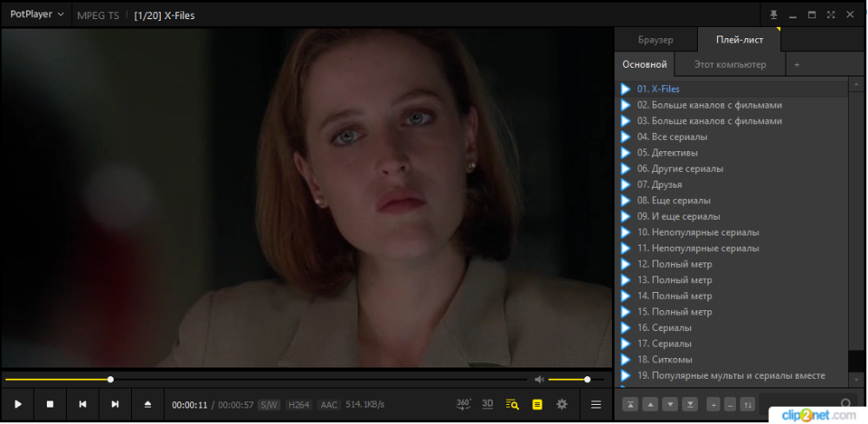The width and height of the screenshot is (868, 424).
Task: Move selected playlist item down
Action: click(x=670, y=405)
